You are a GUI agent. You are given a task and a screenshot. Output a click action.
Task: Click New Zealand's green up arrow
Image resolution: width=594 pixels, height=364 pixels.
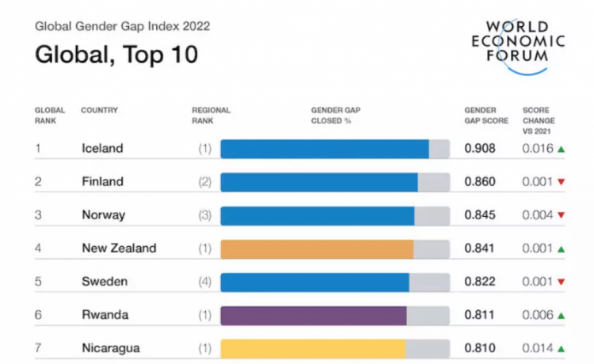pyautogui.click(x=562, y=248)
